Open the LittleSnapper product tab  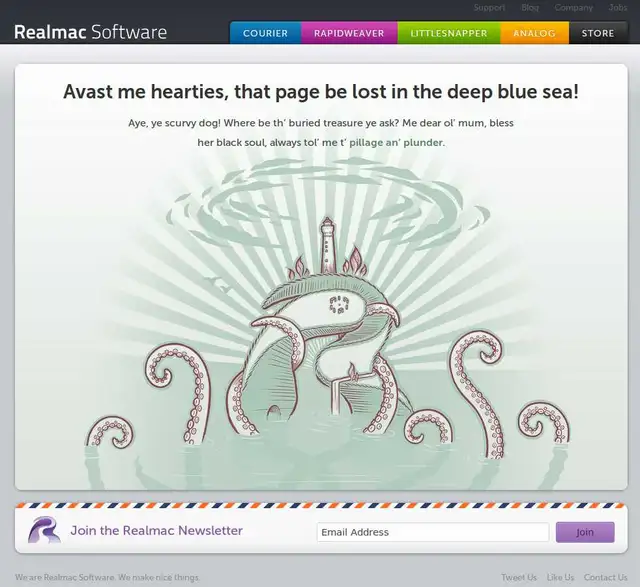449,33
